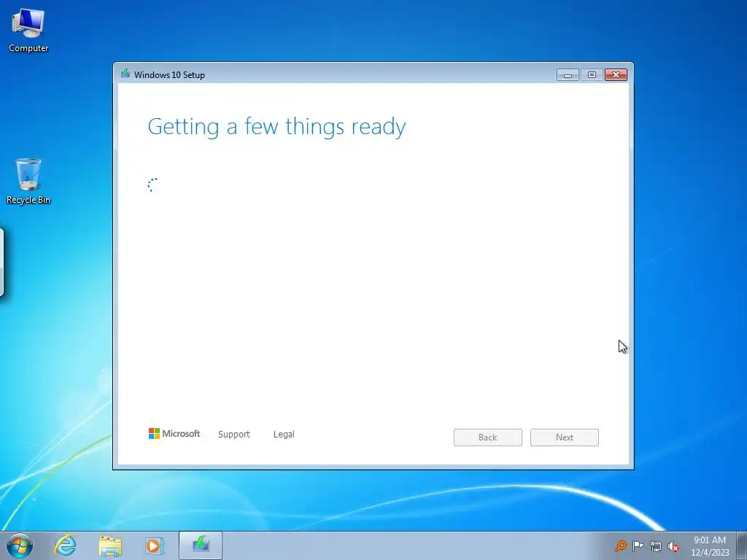This screenshot has width=747, height=560.
Task: Open the Legal link
Action: coord(284,435)
